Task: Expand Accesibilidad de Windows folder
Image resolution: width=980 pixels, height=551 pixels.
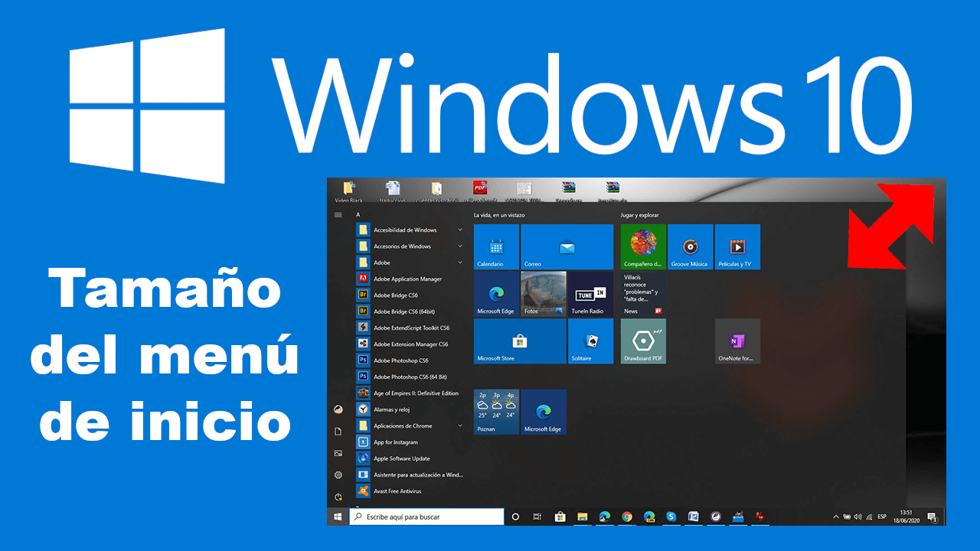Action: [410, 230]
